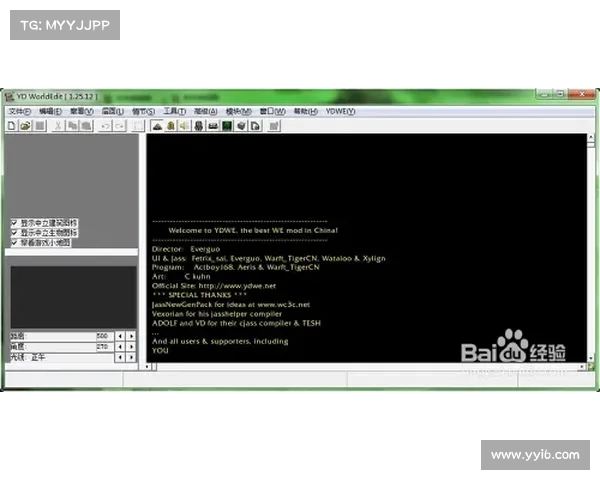Open the 情节(S) menu

[x=143, y=111]
